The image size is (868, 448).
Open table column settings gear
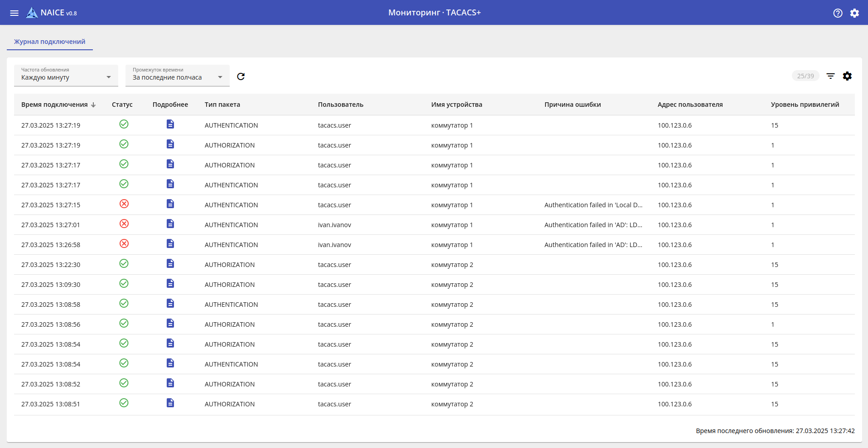pyautogui.click(x=847, y=76)
